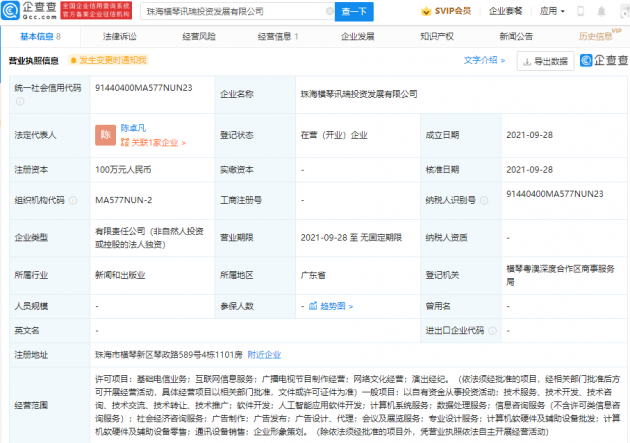
Task: Select credit code 91440400MA577NUN23 under 统一社会信用代码
Action: (143, 88)
